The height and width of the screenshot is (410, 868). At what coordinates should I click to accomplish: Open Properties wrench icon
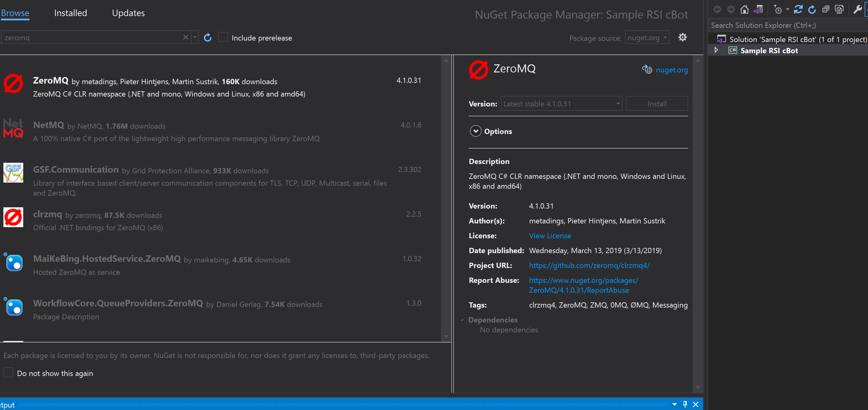coord(857,9)
